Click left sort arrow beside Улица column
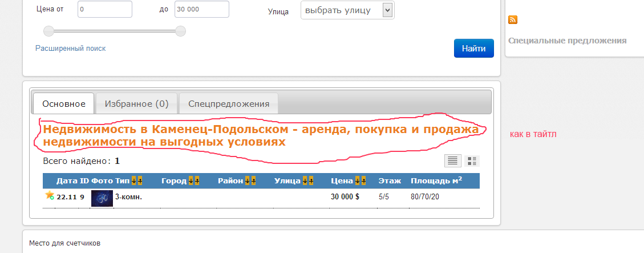This screenshot has width=644, height=253. [305, 180]
